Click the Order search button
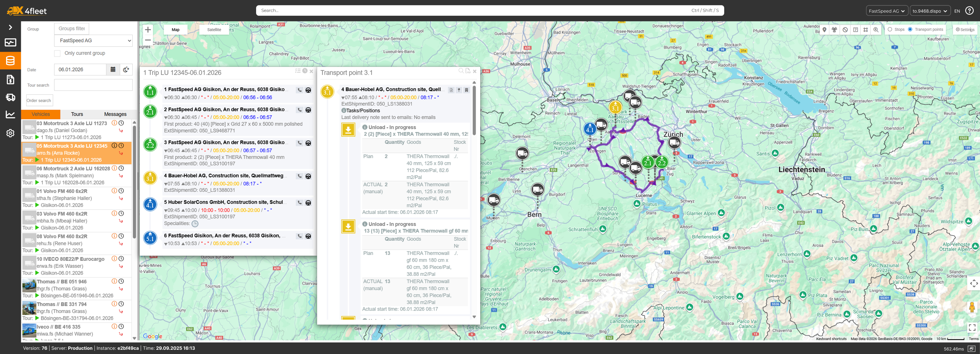980x354 pixels. [x=39, y=101]
